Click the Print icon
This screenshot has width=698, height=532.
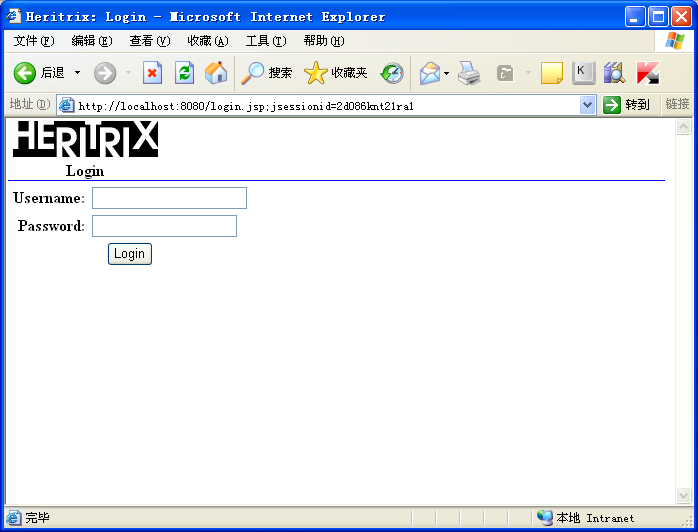click(469, 73)
